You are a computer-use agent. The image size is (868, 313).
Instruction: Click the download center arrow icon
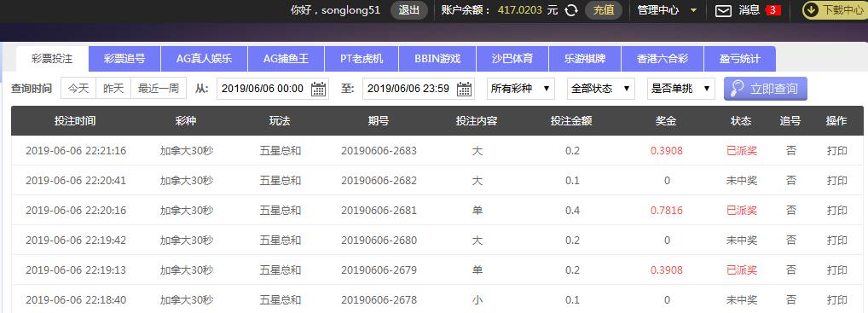[x=811, y=10]
